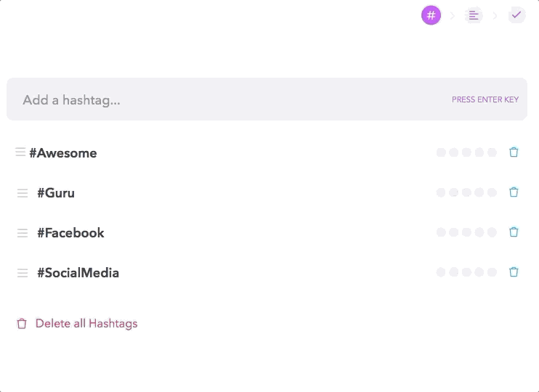Screen dimensions: 539x392
Task: Focus the Add a hashtag input field
Action: point(267,99)
